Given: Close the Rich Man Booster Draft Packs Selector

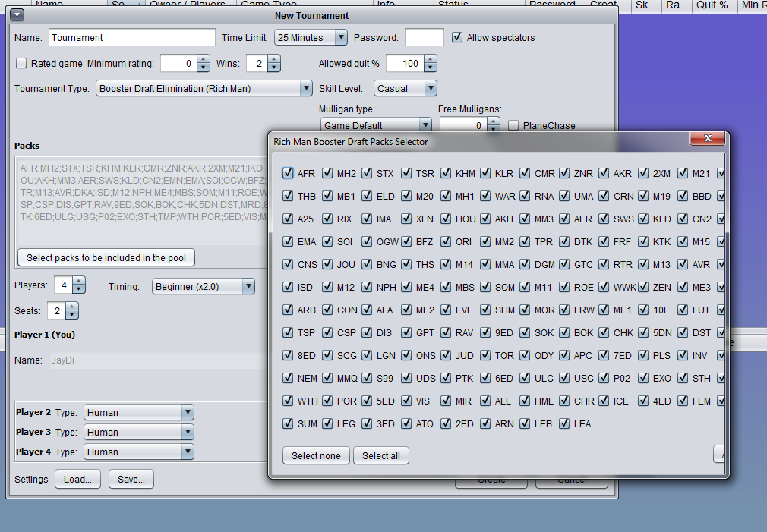Looking at the screenshot, I should tap(707, 138).
